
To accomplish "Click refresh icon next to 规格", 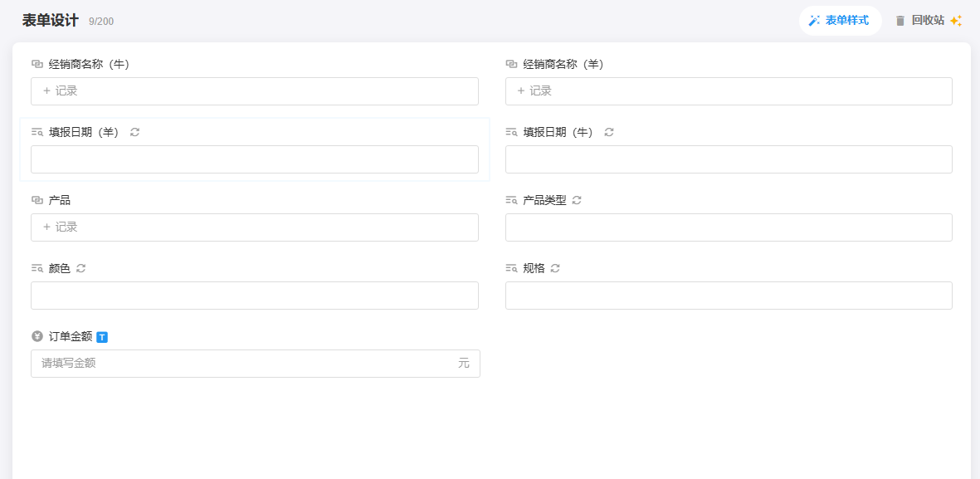I will [555, 268].
